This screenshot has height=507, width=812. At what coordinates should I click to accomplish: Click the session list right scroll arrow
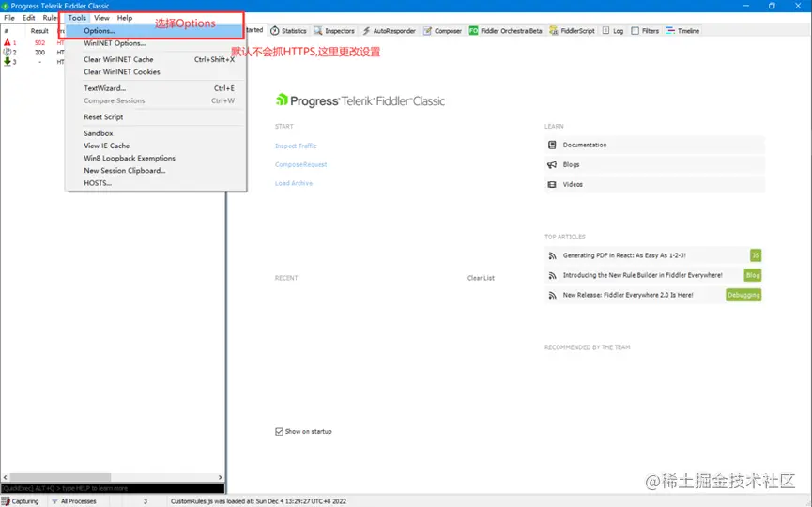(x=220, y=477)
